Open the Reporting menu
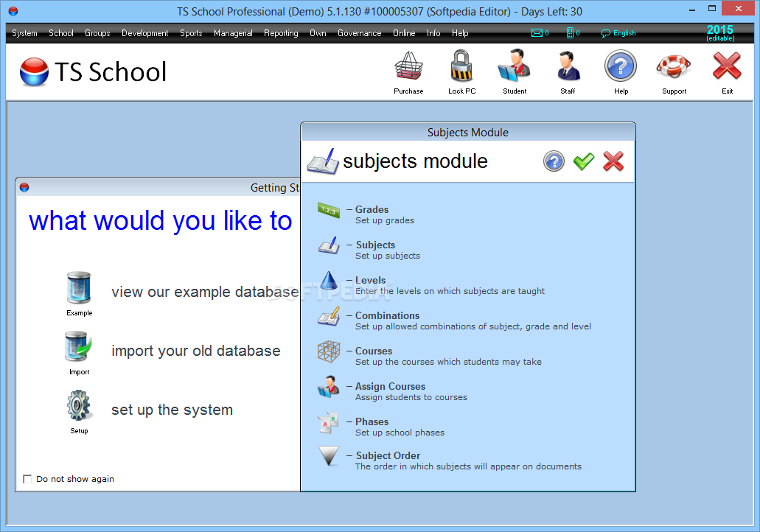The height and width of the screenshot is (532, 760). coord(281,33)
